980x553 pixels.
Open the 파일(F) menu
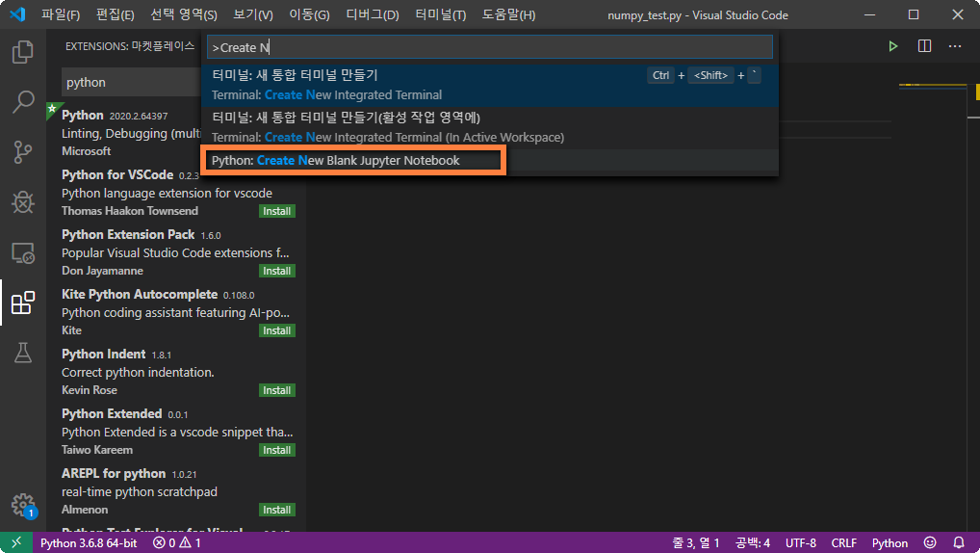click(61, 14)
